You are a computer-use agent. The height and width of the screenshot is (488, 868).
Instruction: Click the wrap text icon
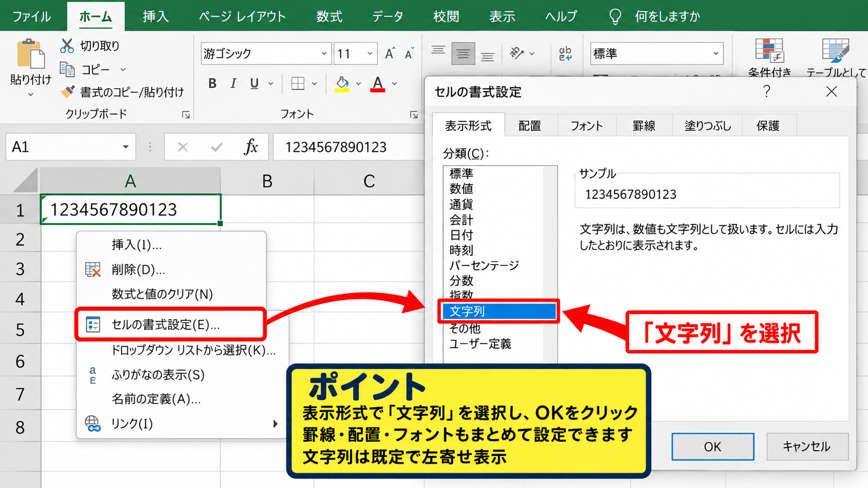click(565, 53)
